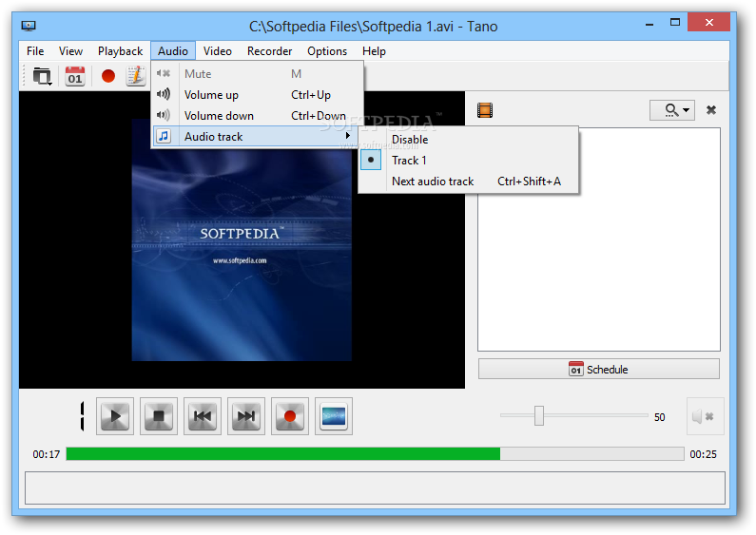Click the empty status text field
756x535 pixels.
375,487
